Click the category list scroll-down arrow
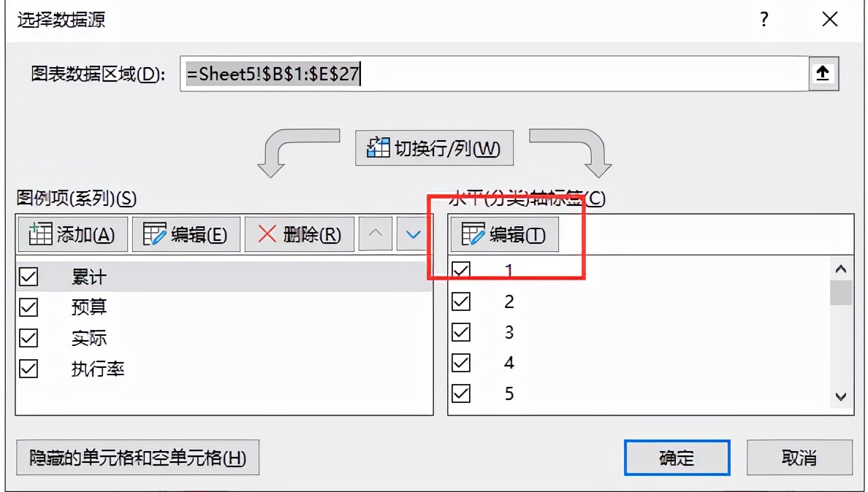 click(841, 396)
